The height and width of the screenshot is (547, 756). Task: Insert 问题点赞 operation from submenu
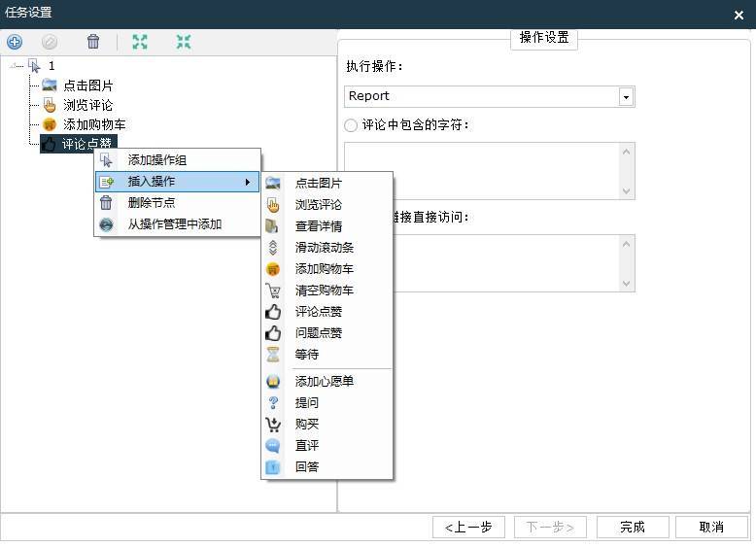click(x=326, y=332)
